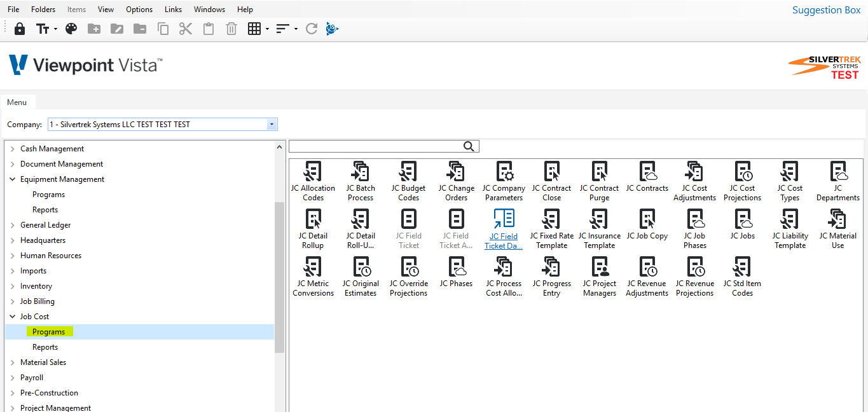Collapse the Job Cost node
The image size is (868, 412).
pyautogui.click(x=13, y=317)
